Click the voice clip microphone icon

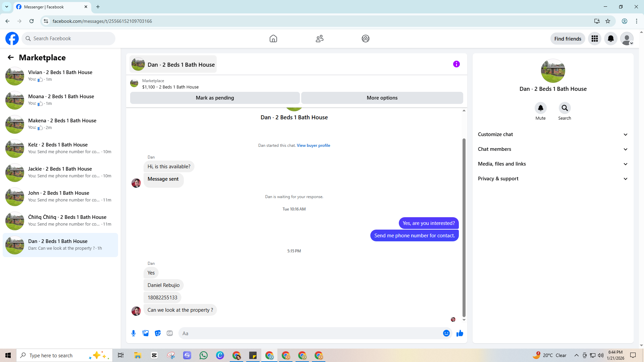133,333
